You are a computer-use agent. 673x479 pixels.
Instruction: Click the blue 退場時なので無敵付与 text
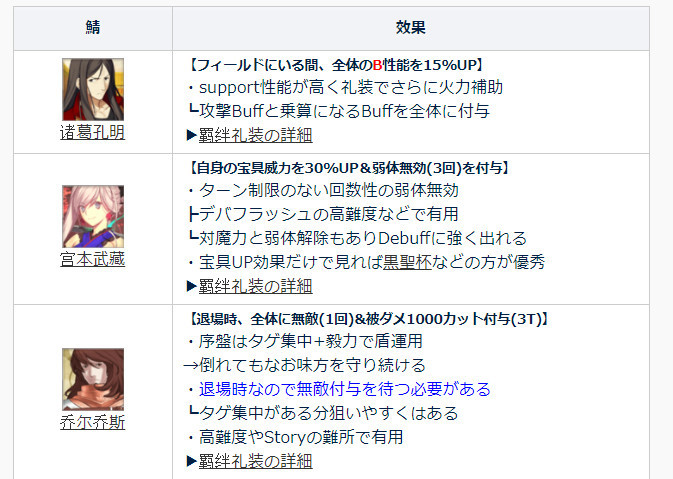pos(345,389)
